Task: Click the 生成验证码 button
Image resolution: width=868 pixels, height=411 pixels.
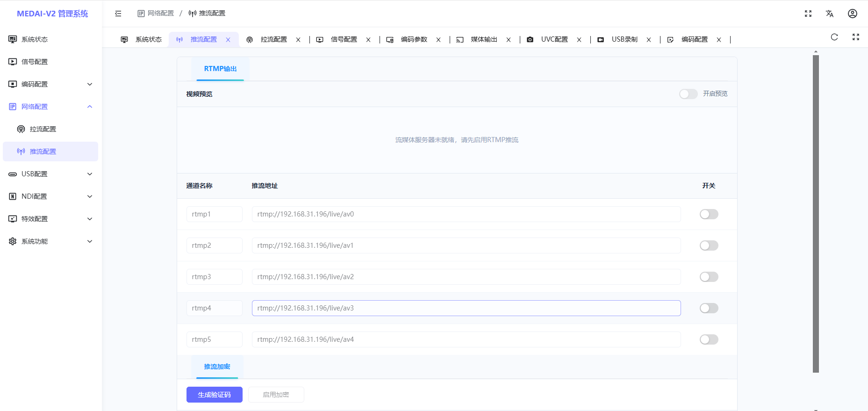Action: [x=215, y=395]
